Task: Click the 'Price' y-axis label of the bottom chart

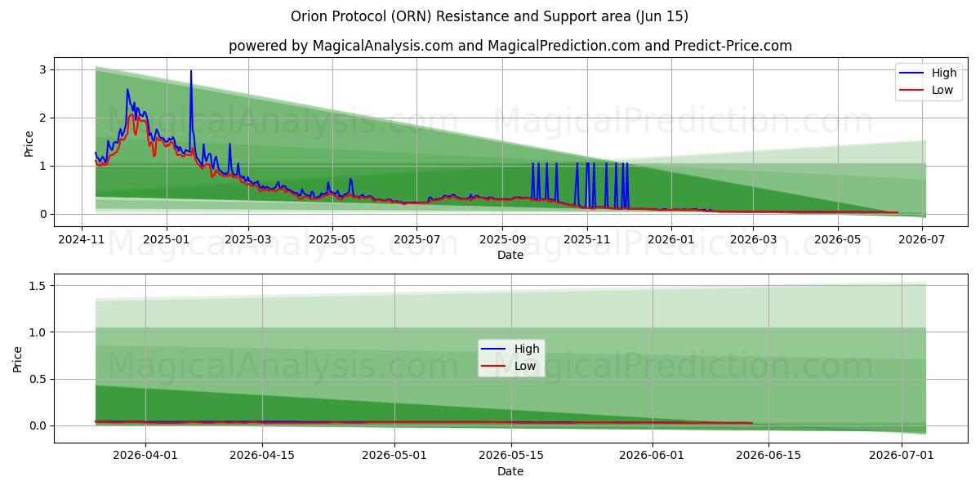Action: tap(18, 359)
